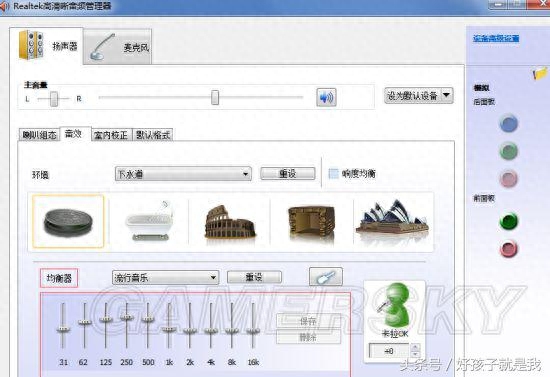Select the bathtub environment icon

click(150, 221)
